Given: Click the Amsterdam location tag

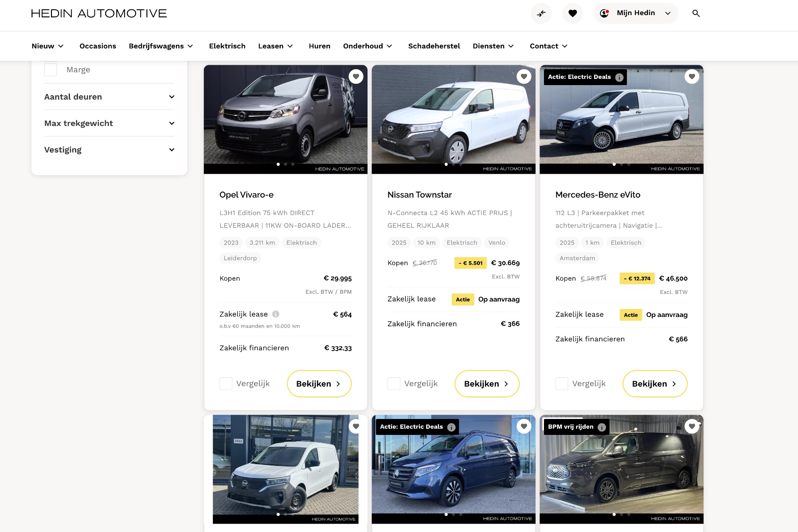Looking at the screenshot, I should tap(577, 258).
